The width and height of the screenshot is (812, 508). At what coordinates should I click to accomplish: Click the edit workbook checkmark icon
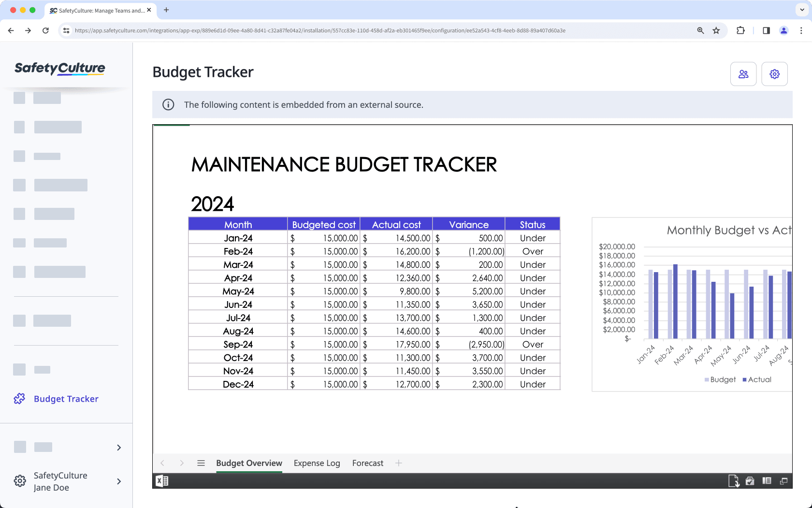point(750,480)
